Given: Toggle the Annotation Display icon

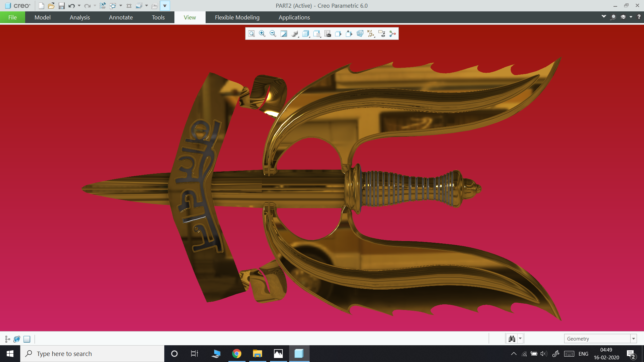Looking at the screenshot, I should (x=382, y=34).
